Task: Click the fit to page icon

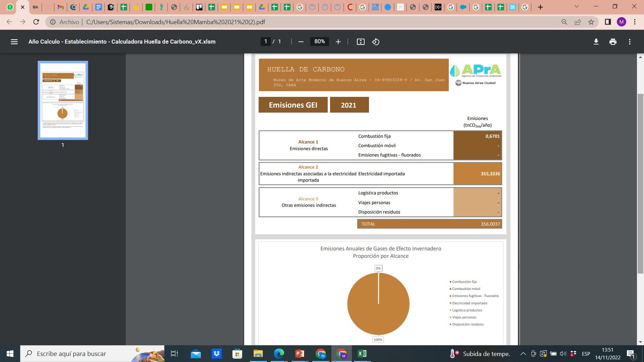Action: (x=361, y=42)
